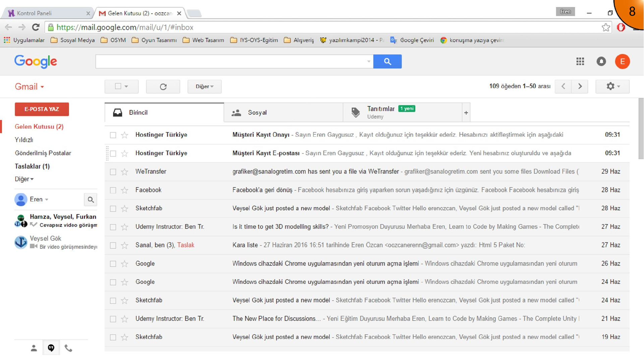Open the Hamza, Veysel, Furkan conversation
The height and width of the screenshot is (362, 644).
tap(56, 221)
